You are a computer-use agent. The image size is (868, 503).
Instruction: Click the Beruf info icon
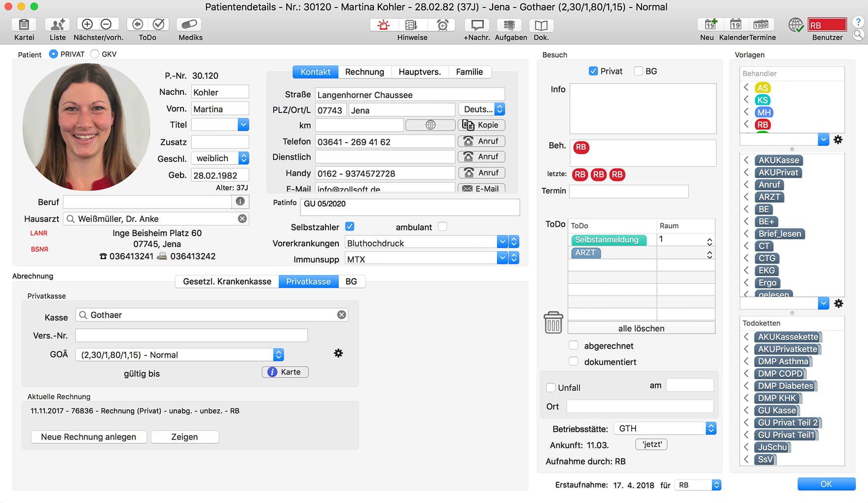pyautogui.click(x=240, y=201)
